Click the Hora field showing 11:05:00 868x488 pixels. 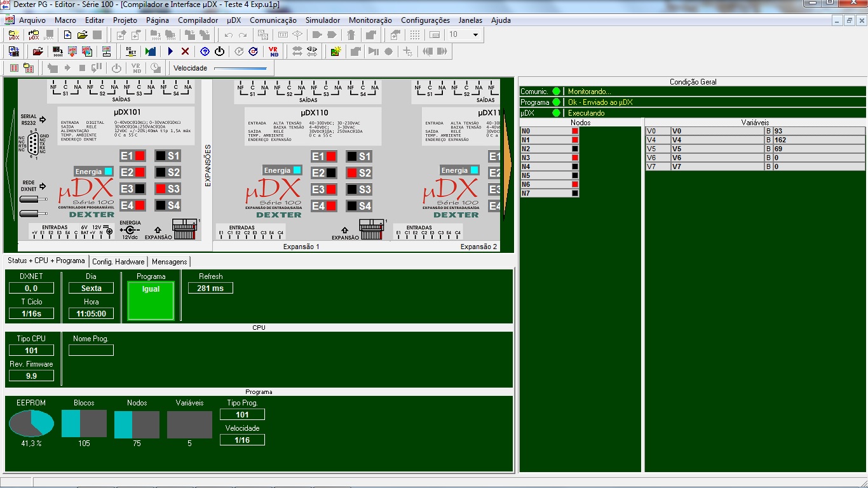(x=91, y=313)
